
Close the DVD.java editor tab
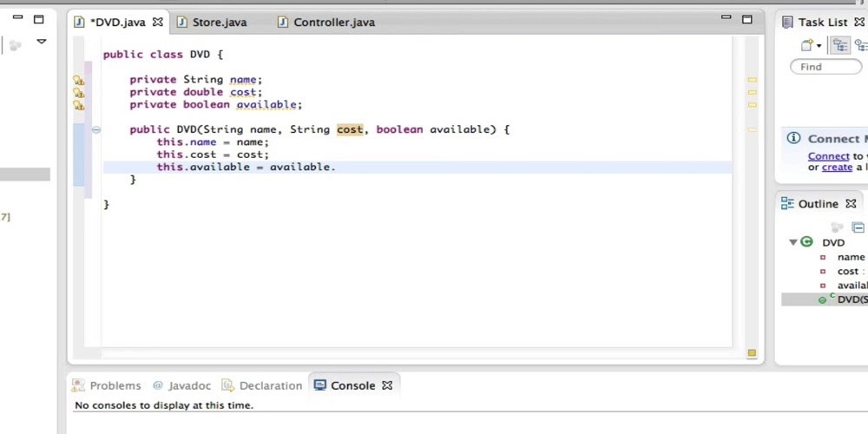click(157, 22)
